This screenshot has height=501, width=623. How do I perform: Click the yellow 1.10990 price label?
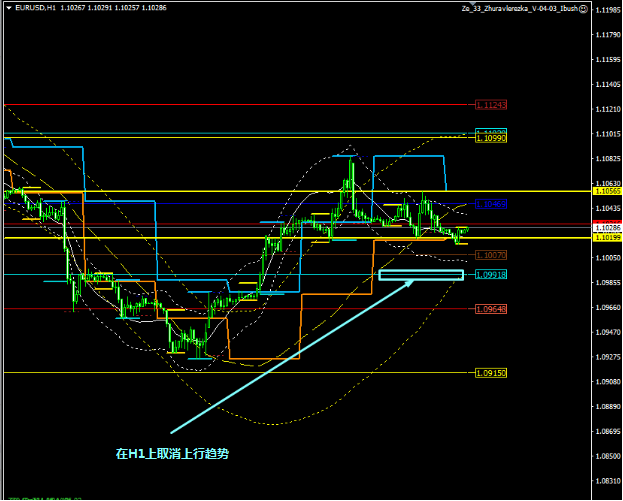click(x=490, y=137)
